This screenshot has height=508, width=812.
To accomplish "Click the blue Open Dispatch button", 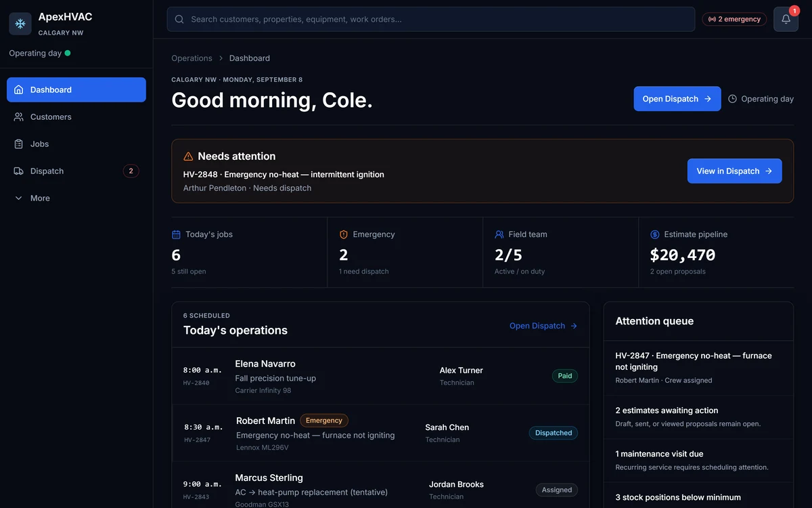I will [x=677, y=99].
